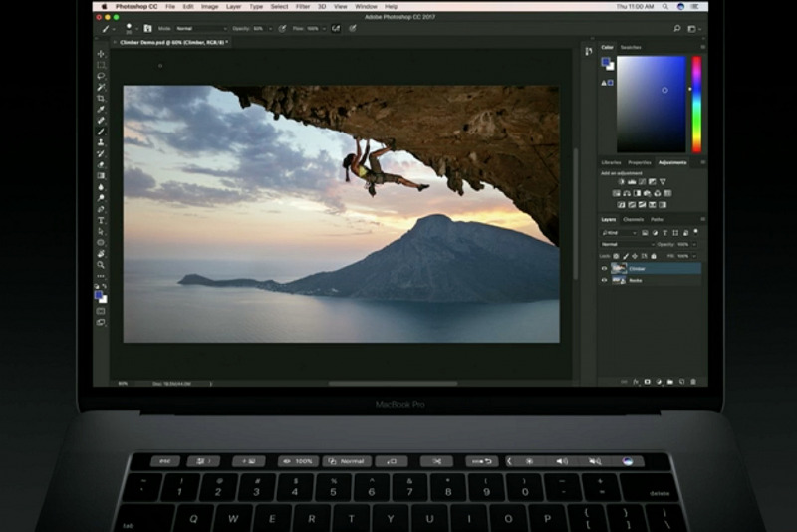
Task: Click the foreground color swatch in toolbar
Action: pyautogui.click(x=99, y=294)
